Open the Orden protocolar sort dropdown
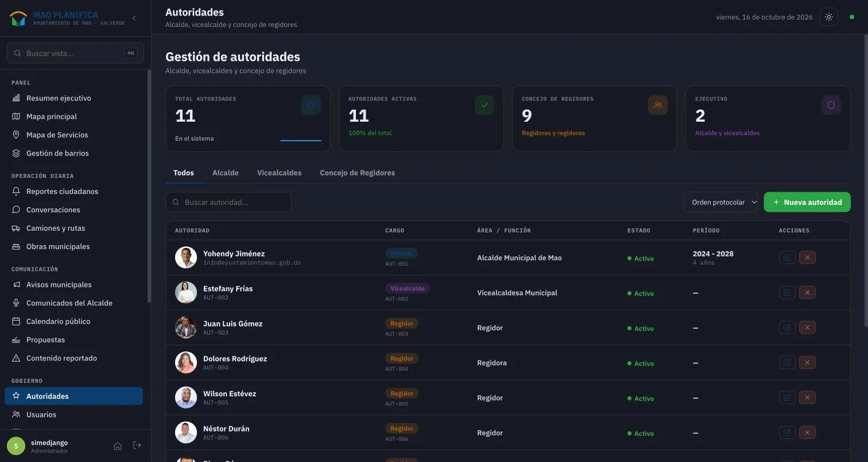 [720, 202]
